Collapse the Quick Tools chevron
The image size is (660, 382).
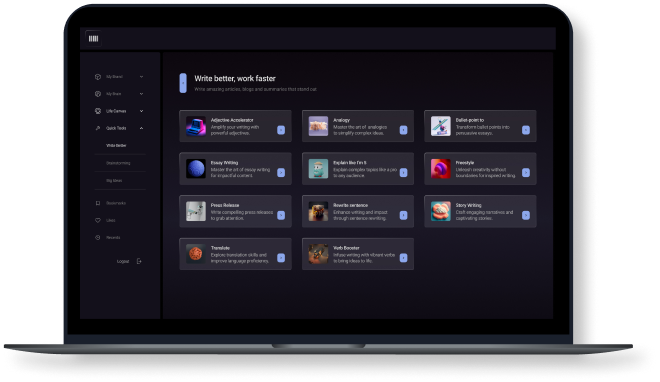pos(141,128)
